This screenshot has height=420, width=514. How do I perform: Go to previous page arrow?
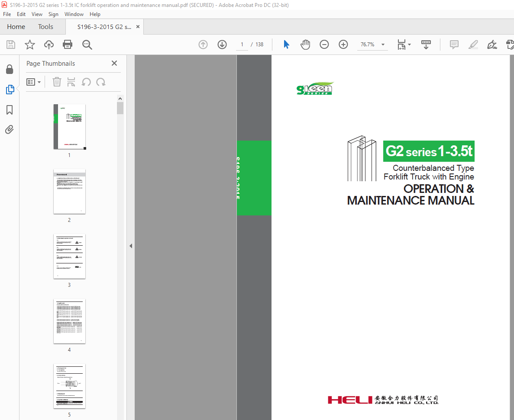tap(203, 45)
